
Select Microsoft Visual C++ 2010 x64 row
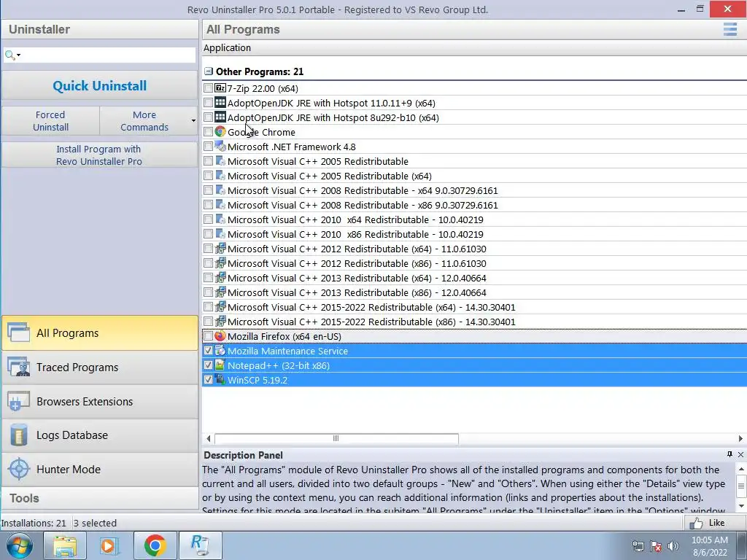(x=474, y=219)
